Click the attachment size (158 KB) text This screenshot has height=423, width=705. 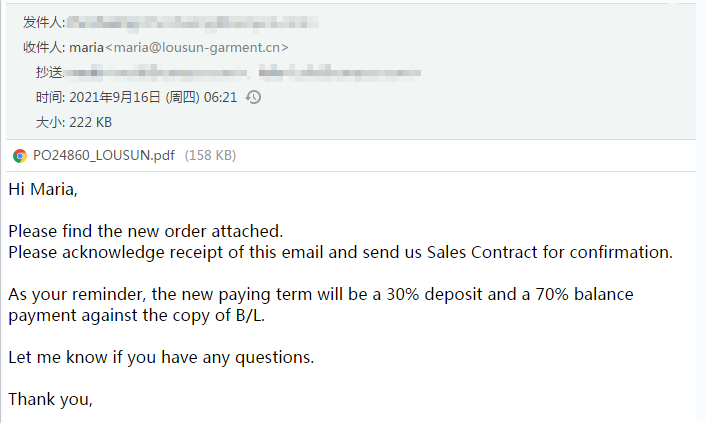pos(210,156)
